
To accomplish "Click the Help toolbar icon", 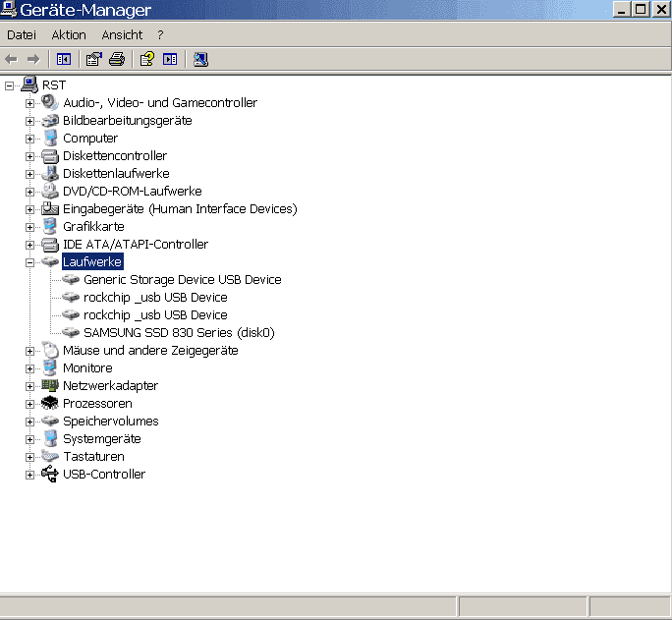I will tap(147, 59).
